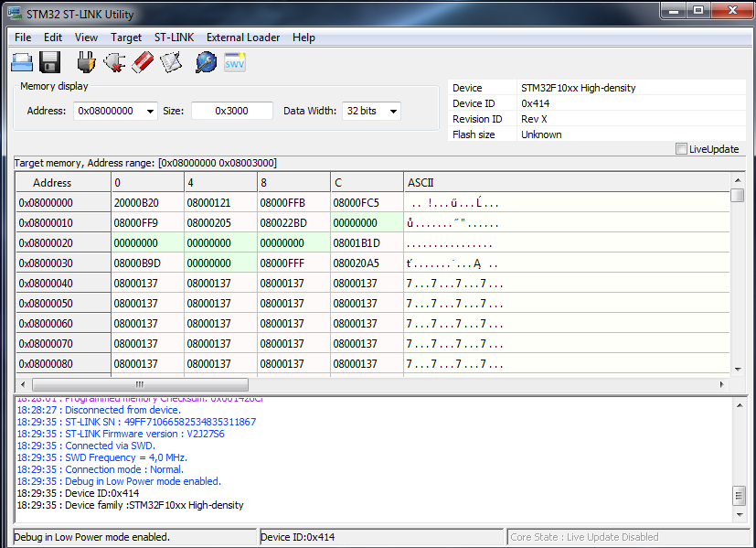Click the ASCII column header
Screen dimensions: 756x548
[567, 183]
